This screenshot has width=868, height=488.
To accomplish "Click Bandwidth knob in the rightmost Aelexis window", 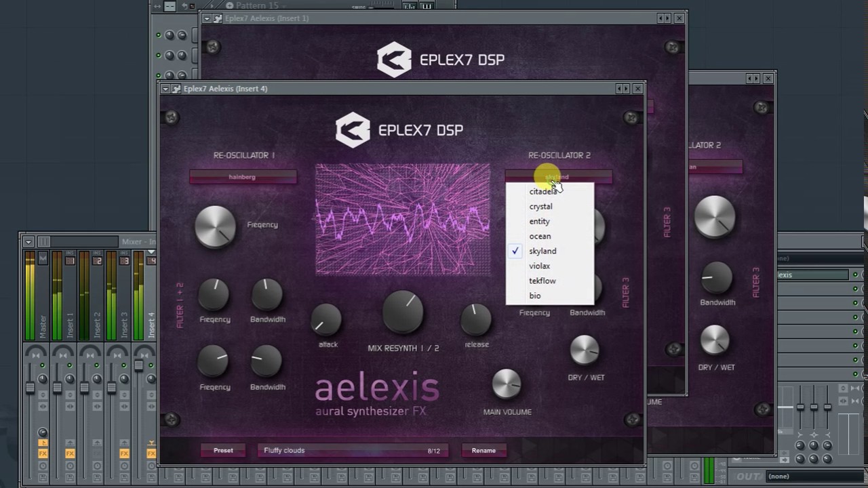I will tap(716, 277).
